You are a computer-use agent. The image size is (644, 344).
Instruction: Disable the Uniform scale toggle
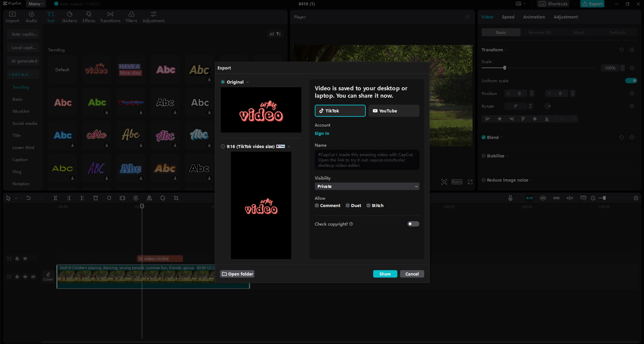631,81
